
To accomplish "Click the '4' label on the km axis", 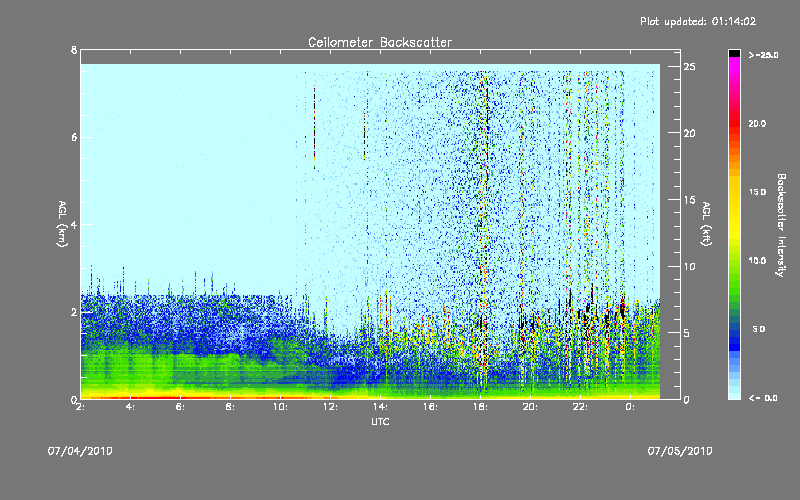I will [74, 224].
